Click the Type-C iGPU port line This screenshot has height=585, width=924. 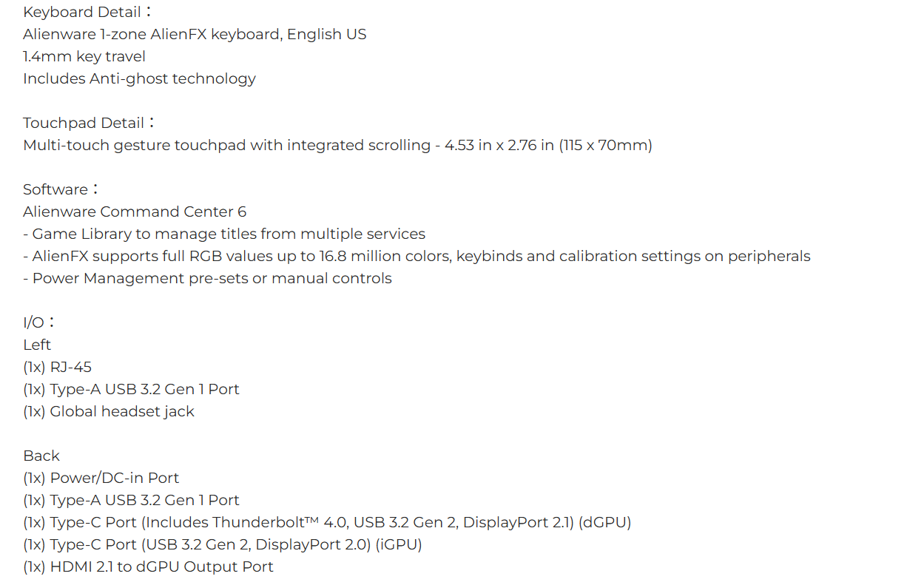click(x=223, y=545)
